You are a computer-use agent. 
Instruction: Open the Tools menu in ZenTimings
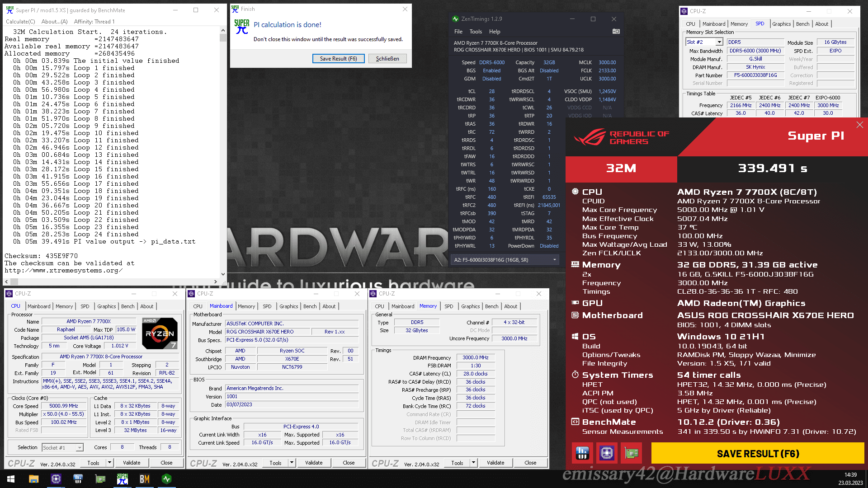point(476,32)
